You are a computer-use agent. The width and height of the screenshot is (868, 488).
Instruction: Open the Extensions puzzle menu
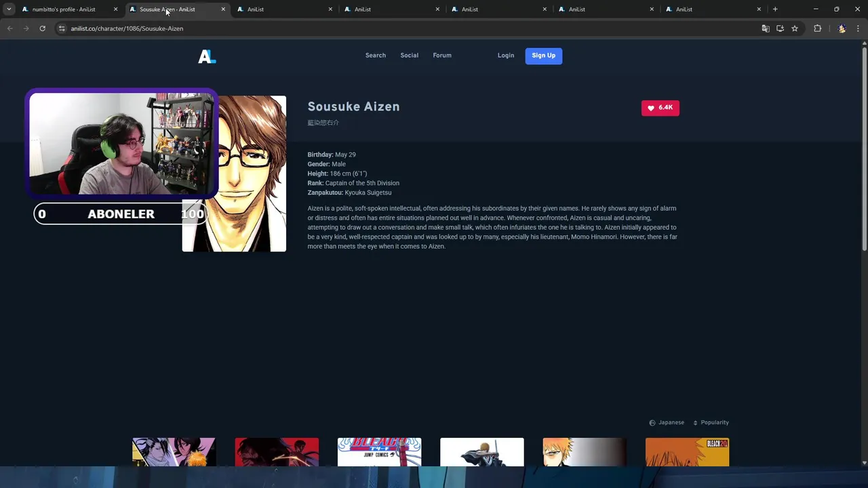coord(817,28)
